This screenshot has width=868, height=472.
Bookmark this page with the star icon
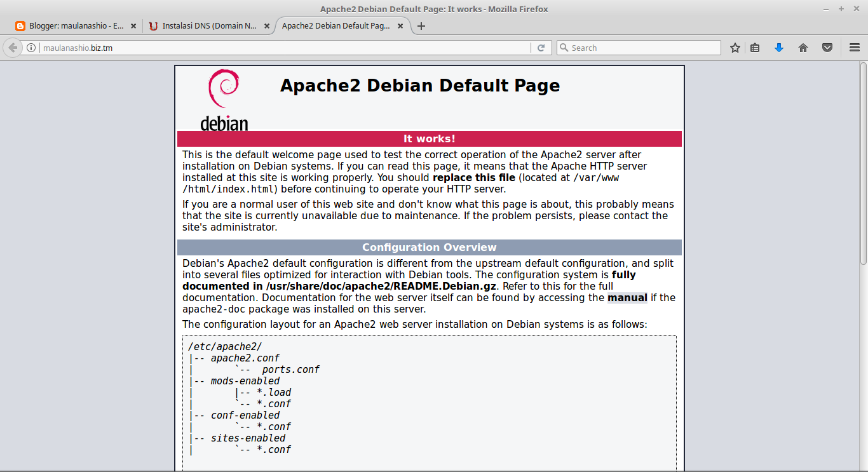pyautogui.click(x=735, y=48)
